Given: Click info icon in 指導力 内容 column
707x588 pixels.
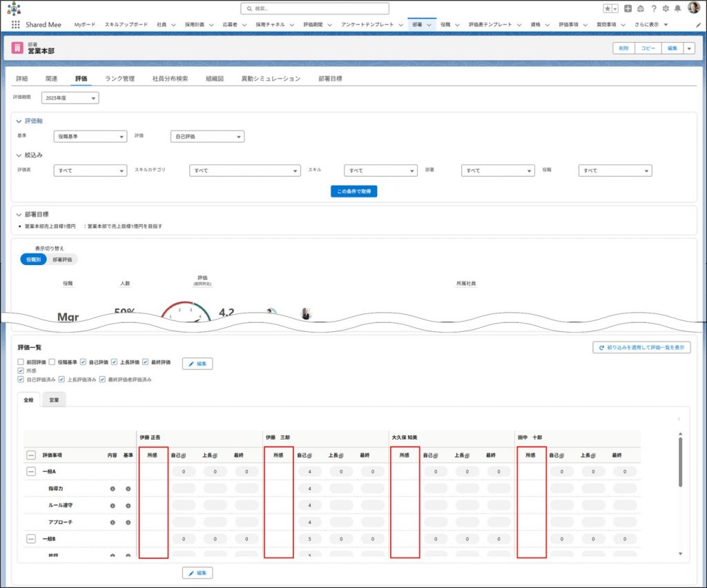Looking at the screenshot, I should [x=113, y=489].
